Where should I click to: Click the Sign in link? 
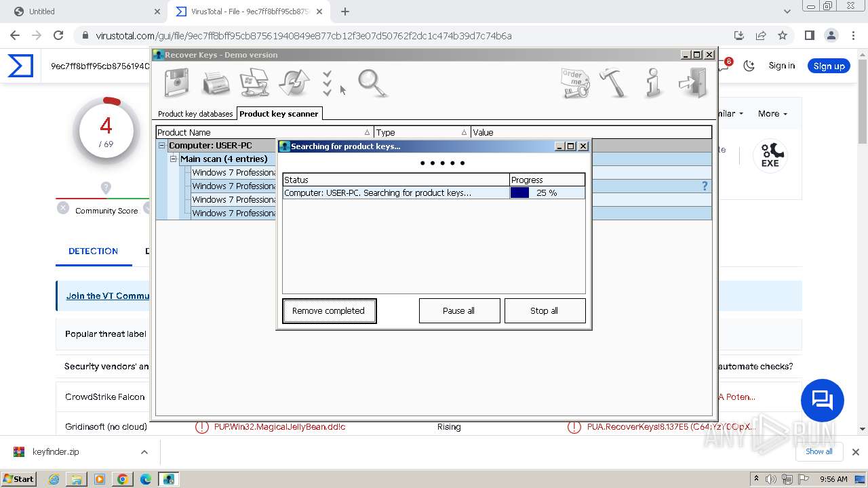[782, 66]
